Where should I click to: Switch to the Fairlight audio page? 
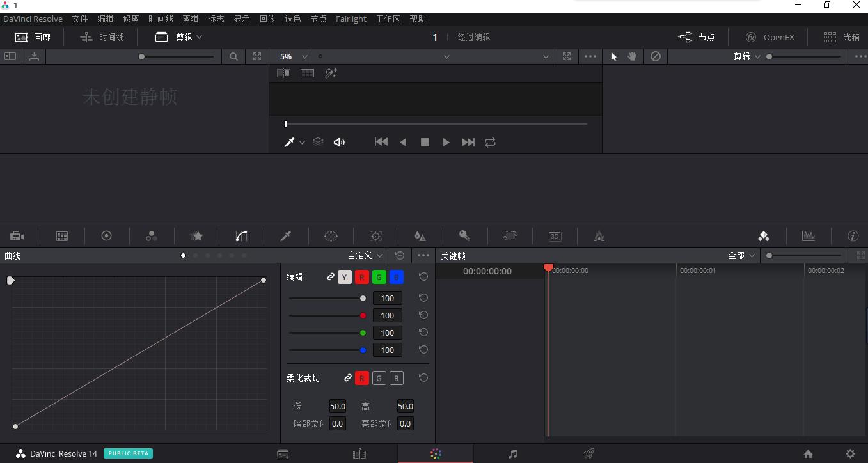pyautogui.click(x=512, y=454)
